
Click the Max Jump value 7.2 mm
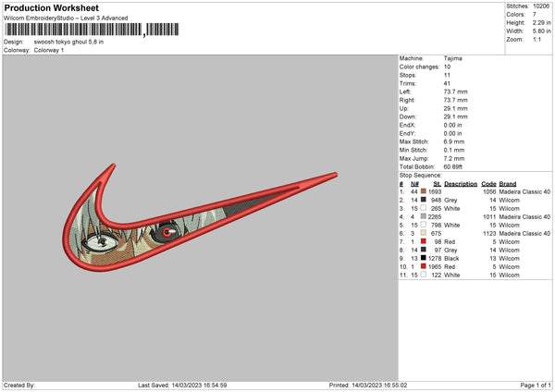(x=454, y=158)
